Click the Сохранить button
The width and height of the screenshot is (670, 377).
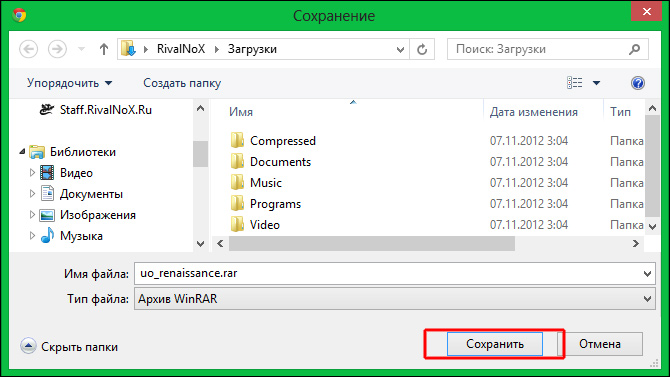(x=495, y=344)
